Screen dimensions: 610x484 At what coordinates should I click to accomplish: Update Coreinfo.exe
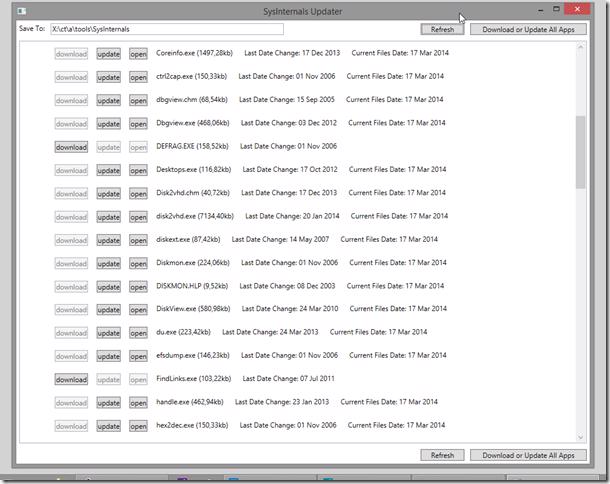pyautogui.click(x=109, y=54)
